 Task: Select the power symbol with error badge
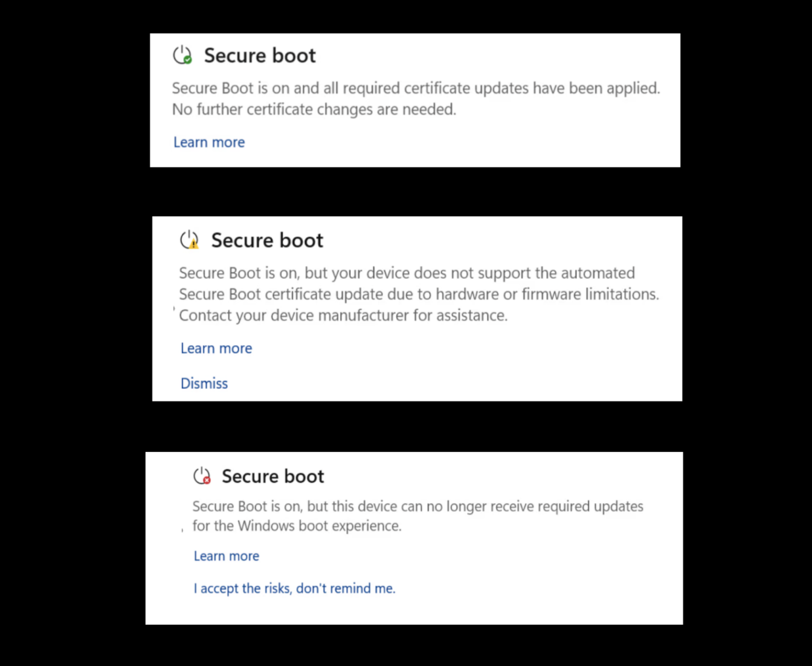coord(202,476)
